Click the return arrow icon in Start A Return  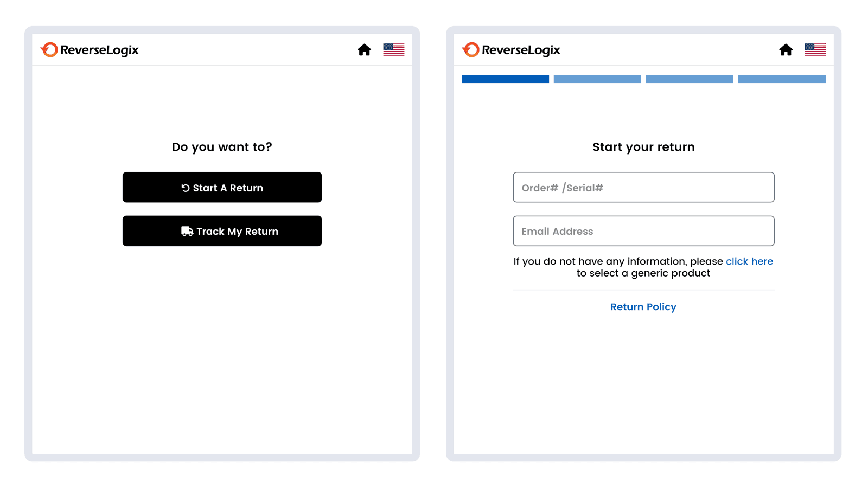tap(186, 187)
